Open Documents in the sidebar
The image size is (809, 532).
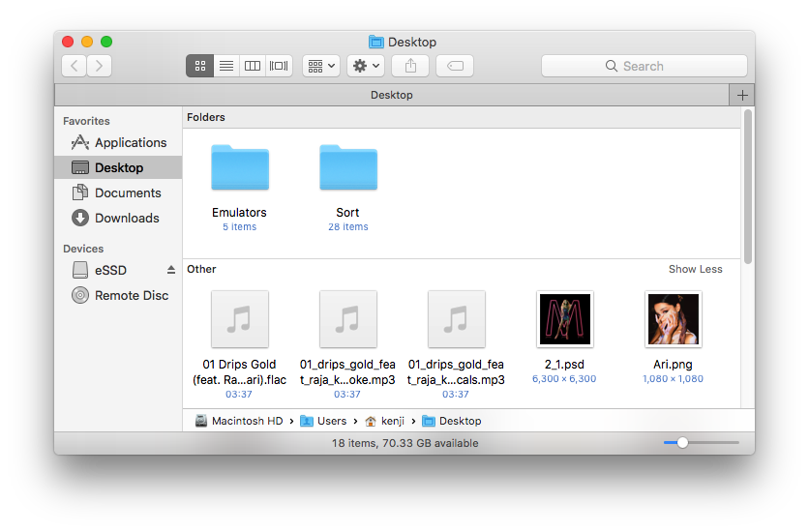point(119,192)
